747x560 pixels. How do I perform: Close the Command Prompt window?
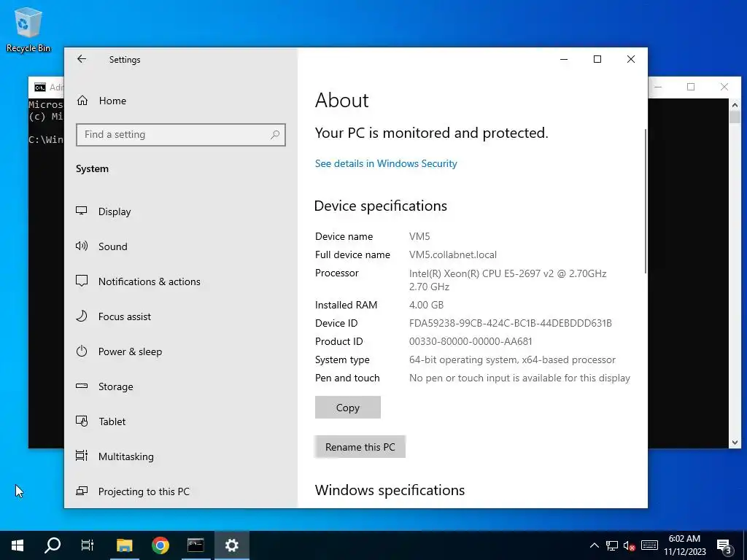724,87
